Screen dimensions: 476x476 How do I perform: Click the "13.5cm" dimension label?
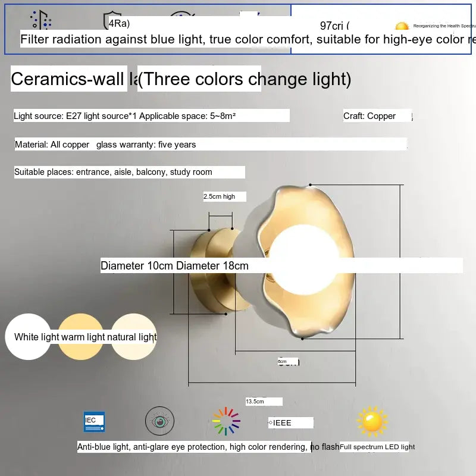point(255,402)
